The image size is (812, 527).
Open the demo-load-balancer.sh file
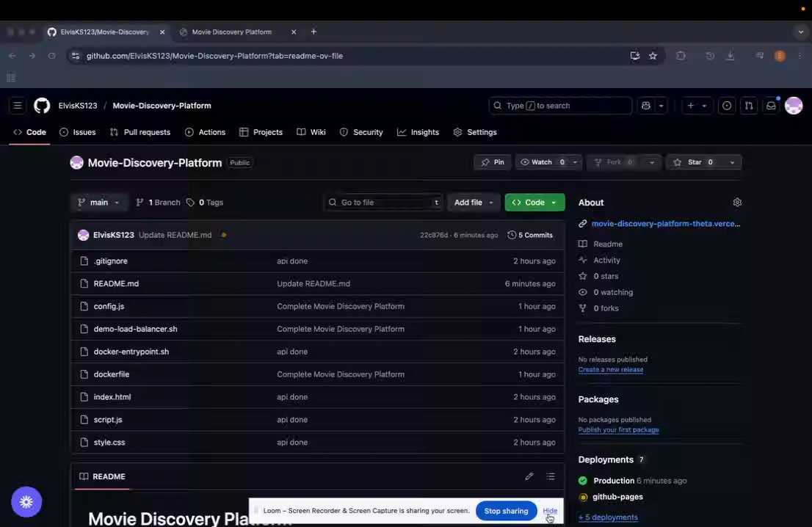[x=135, y=330]
